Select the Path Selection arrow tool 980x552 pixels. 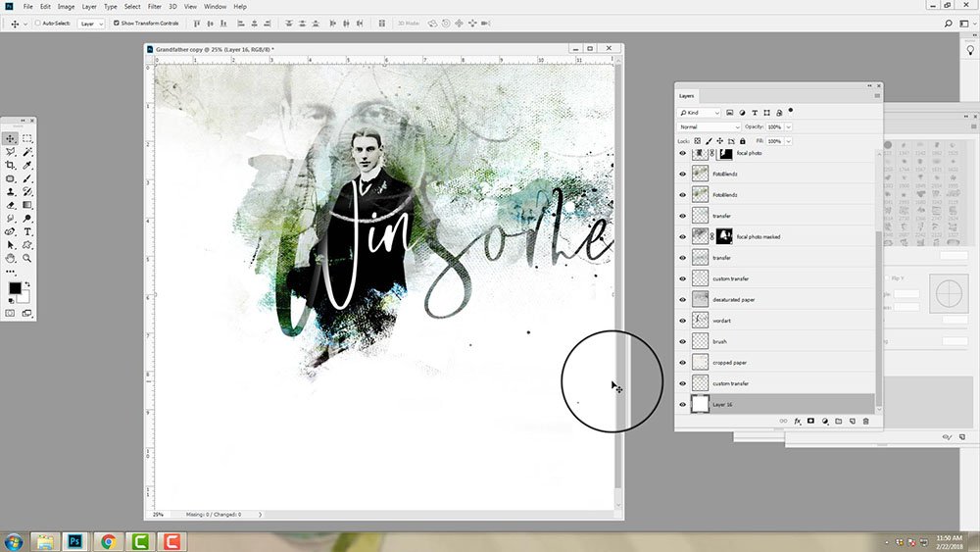(10, 245)
